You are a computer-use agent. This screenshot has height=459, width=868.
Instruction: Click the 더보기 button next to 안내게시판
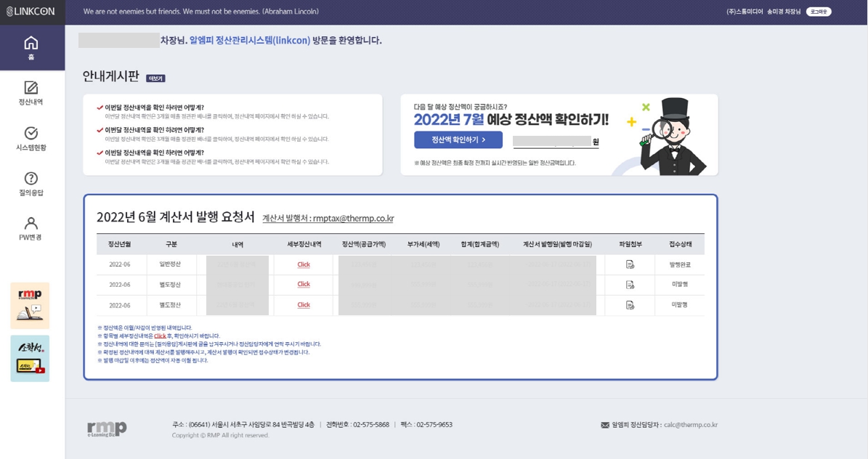(155, 78)
